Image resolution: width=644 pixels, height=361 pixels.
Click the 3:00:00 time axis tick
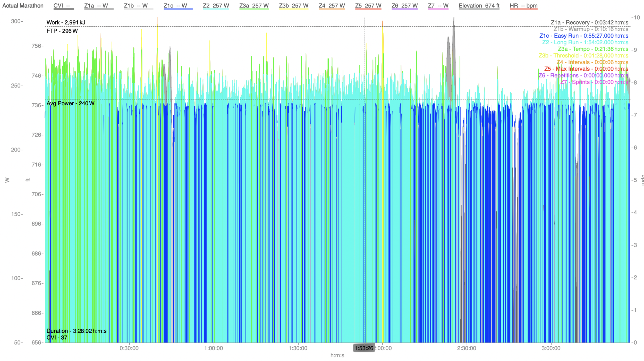(x=551, y=348)
